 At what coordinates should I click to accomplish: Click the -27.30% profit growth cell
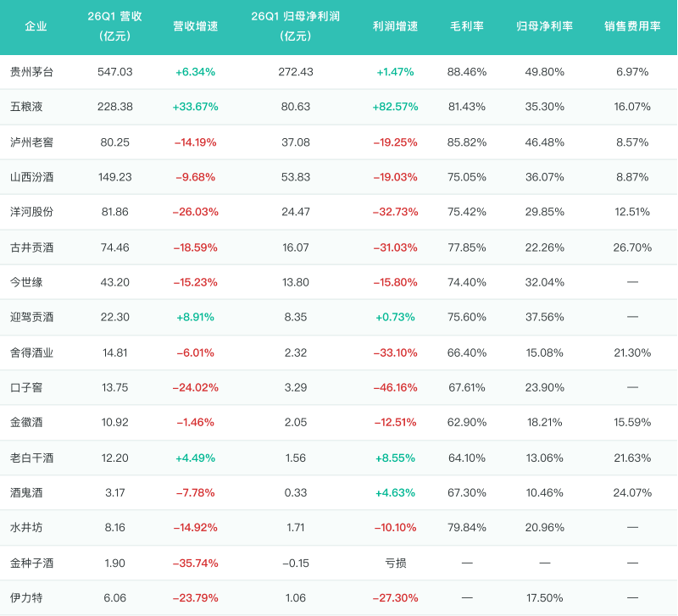[x=395, y=598]
